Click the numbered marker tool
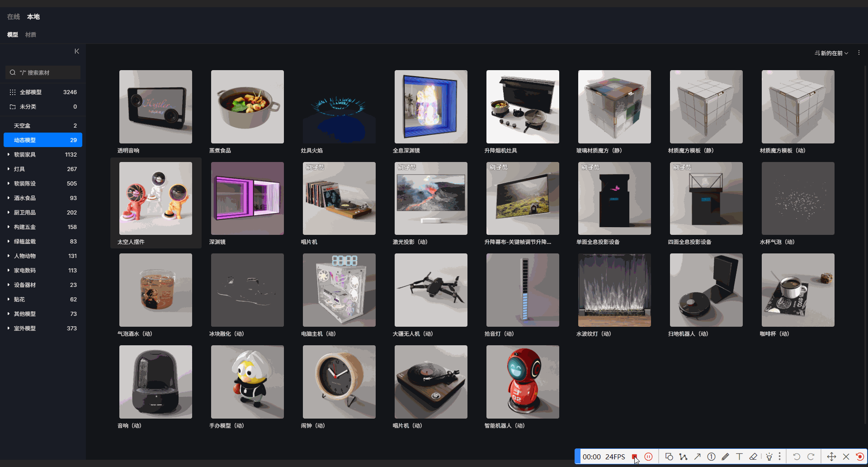Viewport: 868px width, 467px height. (711, 457)
